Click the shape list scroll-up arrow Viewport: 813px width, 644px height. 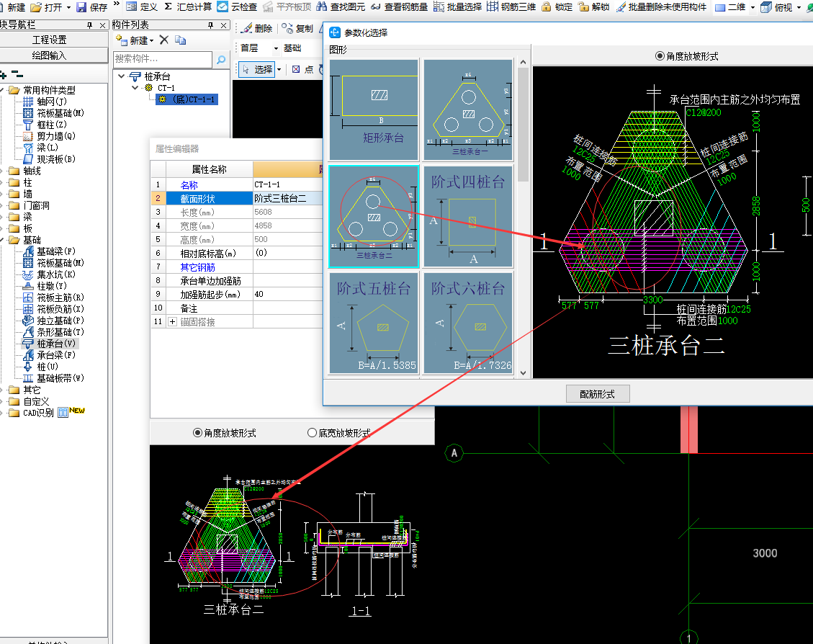coord(523,62)
